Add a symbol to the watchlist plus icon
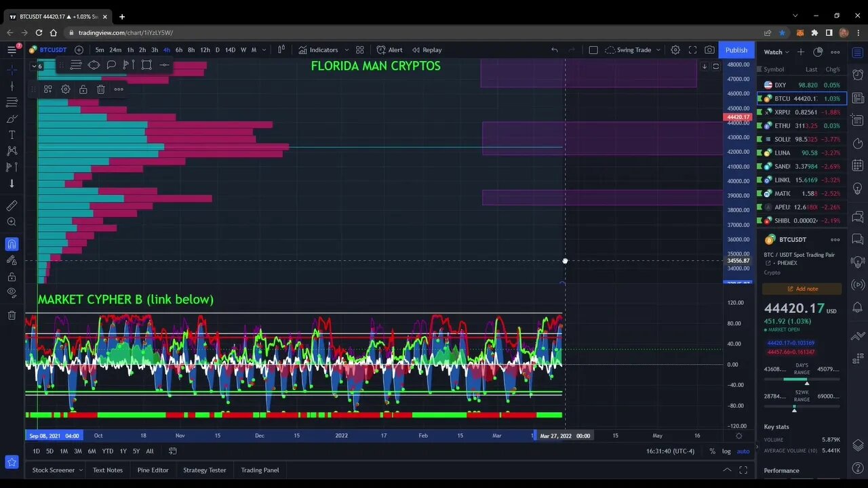 click(801, 52)
